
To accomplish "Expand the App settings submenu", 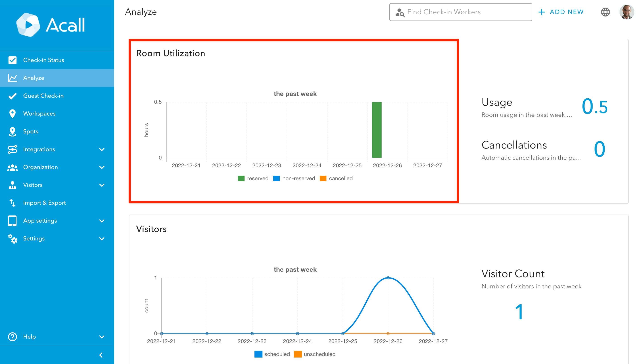I will (x=102, y=221).
